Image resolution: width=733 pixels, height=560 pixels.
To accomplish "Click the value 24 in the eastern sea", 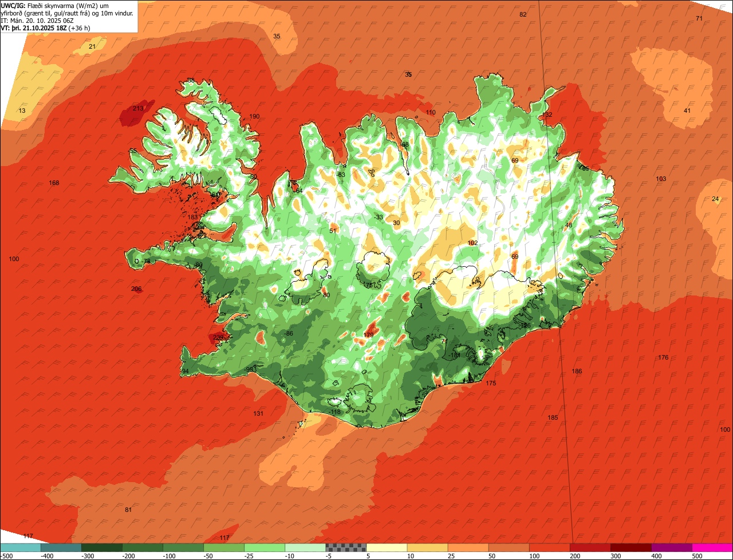I will pyautogui.click(x=715, y=199).
